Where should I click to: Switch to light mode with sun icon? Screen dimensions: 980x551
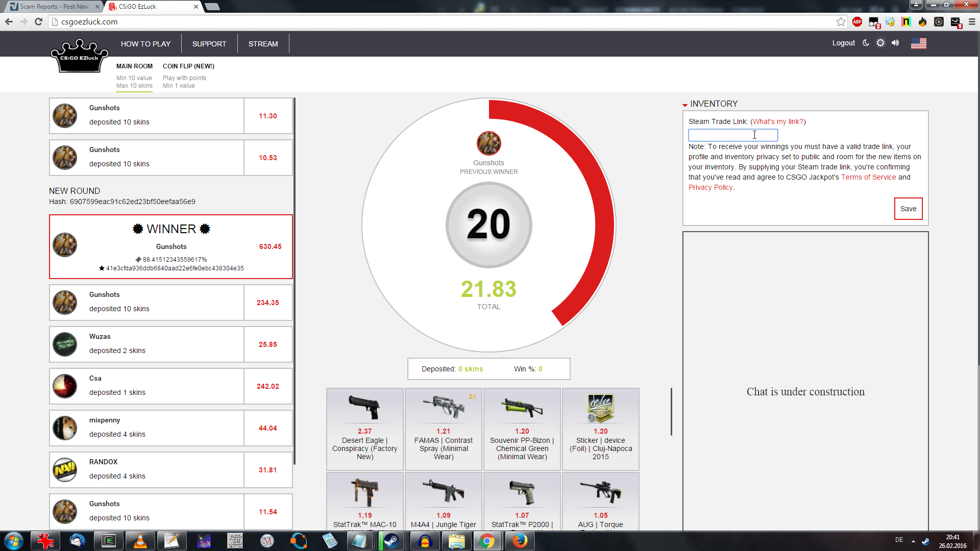coord(880,43)
